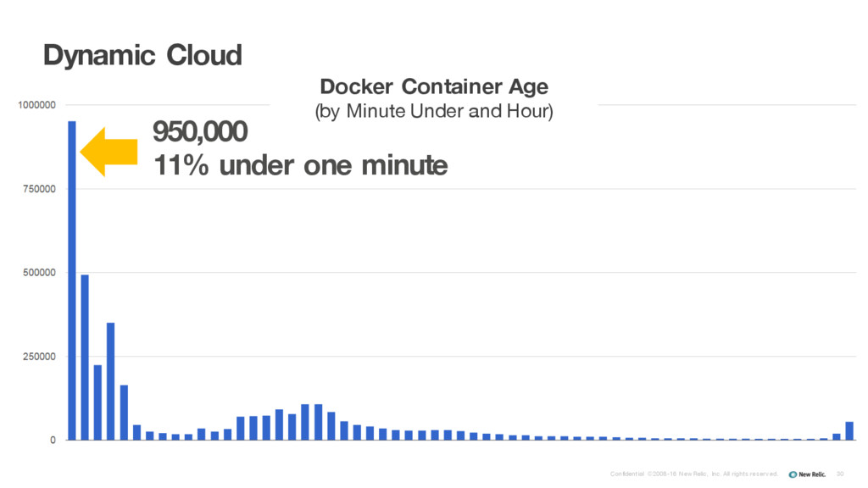
Task: Click the 250000 y-axis label
Action: [39, 357]
